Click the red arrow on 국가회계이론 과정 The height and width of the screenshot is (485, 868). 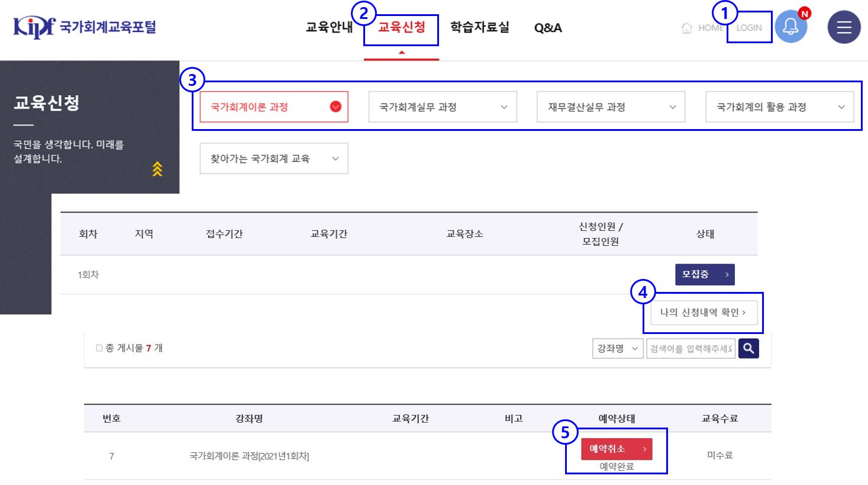coord(335,107)
